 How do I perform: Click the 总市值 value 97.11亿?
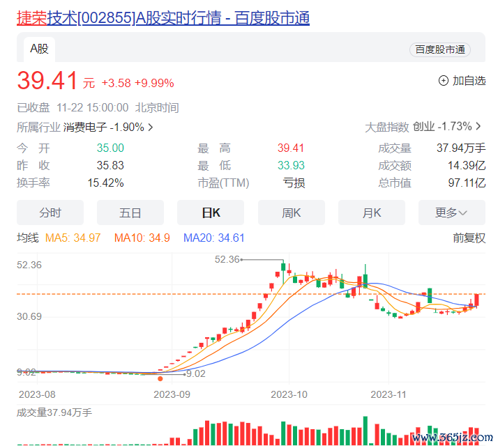point(467,183)
